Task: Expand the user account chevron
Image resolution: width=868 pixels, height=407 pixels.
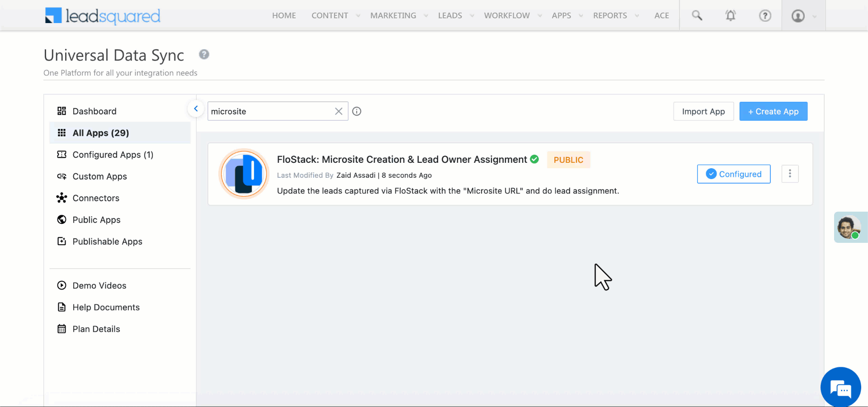Action: click(x=815, y=16)
